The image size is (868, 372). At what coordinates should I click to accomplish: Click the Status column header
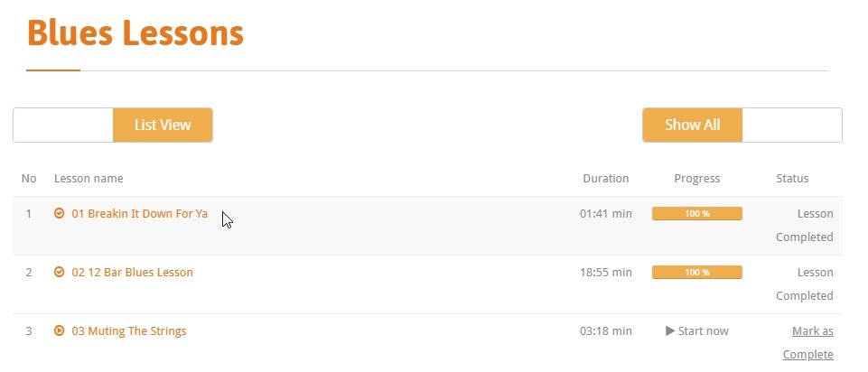792,179
